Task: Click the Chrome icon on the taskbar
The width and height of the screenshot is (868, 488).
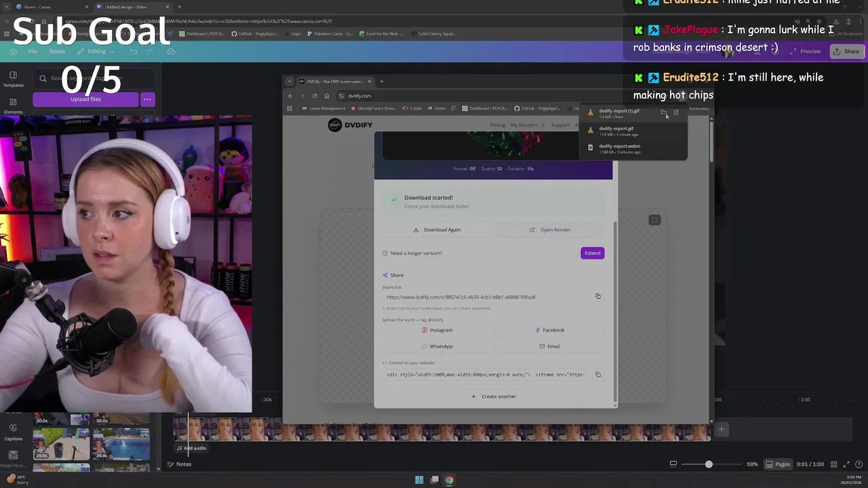Action: pyautogui.click(x=449, y=480)
